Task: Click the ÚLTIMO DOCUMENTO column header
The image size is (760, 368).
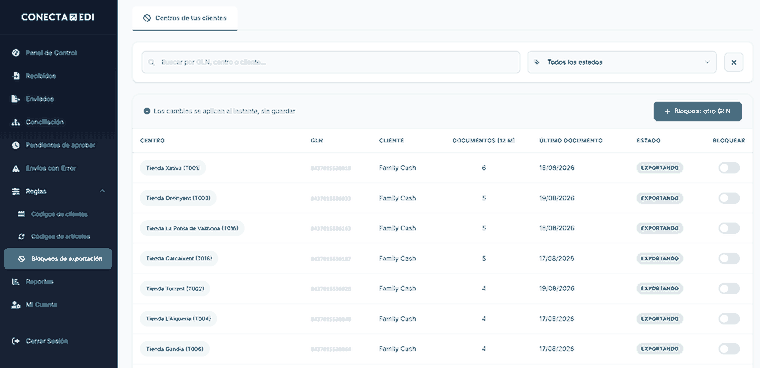Action: [x=571, y=141]
